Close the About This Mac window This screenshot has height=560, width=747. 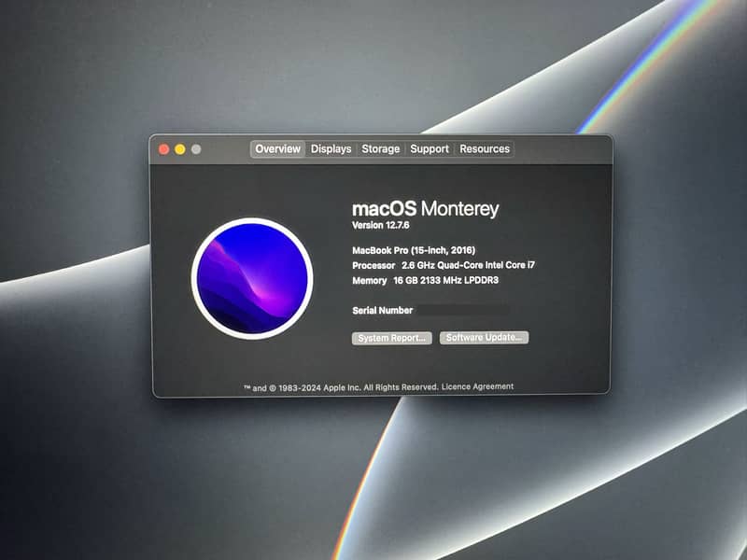tap(164, 149)
